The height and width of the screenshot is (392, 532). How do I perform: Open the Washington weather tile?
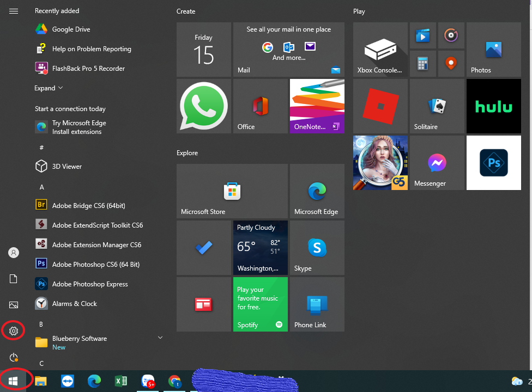point(260,248)
